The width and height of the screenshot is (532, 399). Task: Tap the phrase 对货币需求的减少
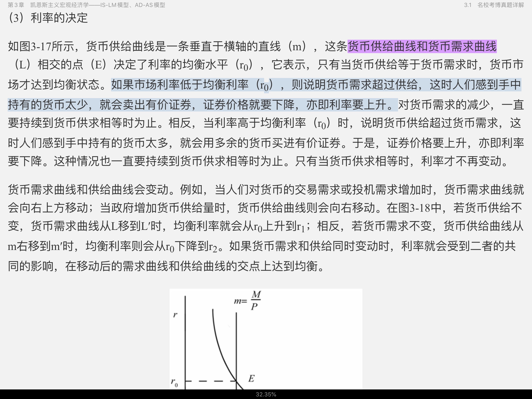[444, 105]
